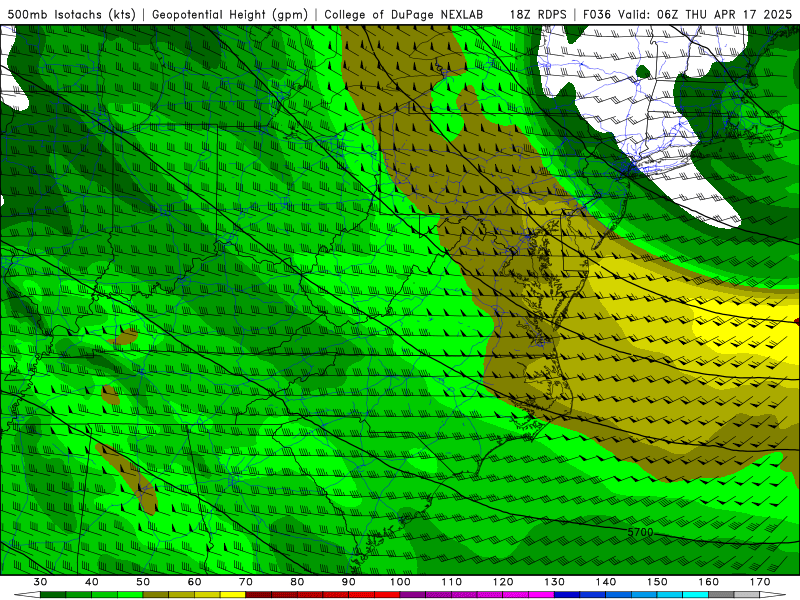
Task: Click the bright red swatch left of 100
Action: (x=387, y=595)
